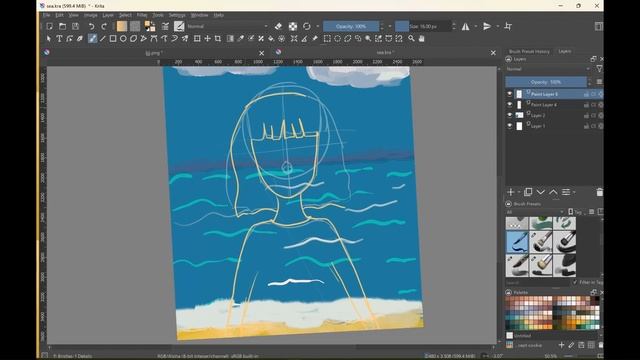Redo the last undone action
The image size is (640, 360).
point(104,26)
